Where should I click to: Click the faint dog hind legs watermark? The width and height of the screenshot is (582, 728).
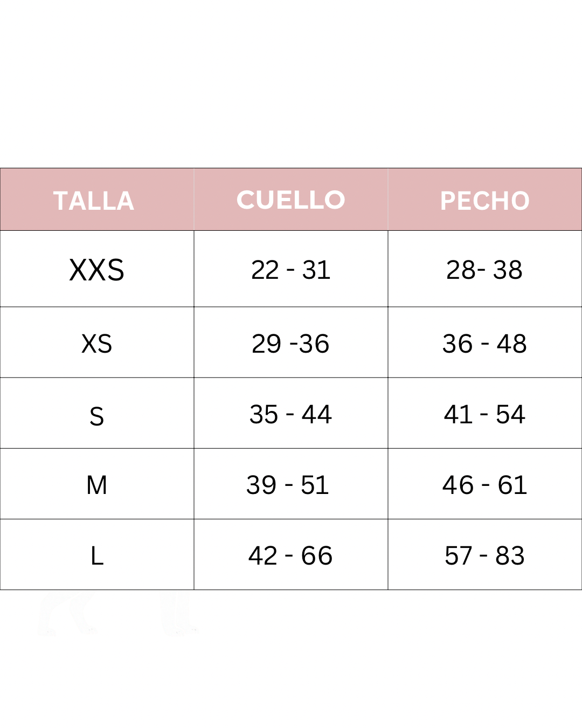67,614
